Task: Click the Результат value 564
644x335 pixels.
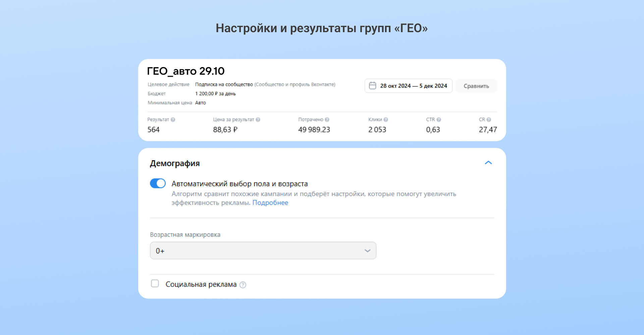Action: coord(154,130)
